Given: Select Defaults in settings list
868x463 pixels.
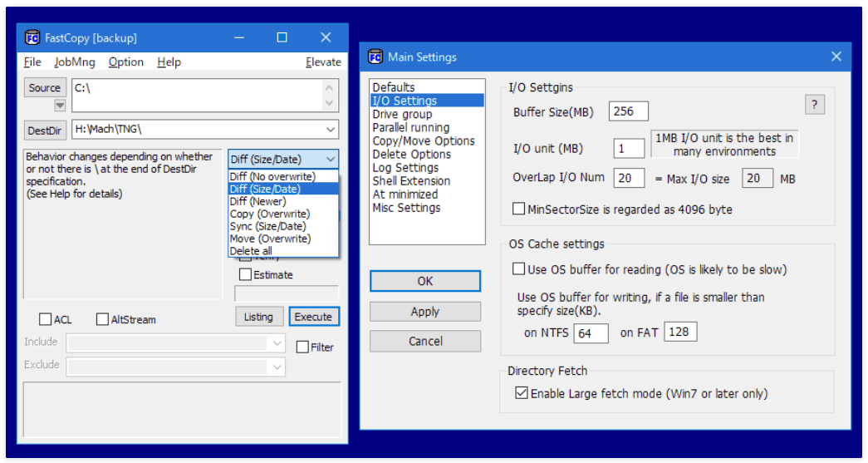Looking at the screenshot, I should coord(428,87).
